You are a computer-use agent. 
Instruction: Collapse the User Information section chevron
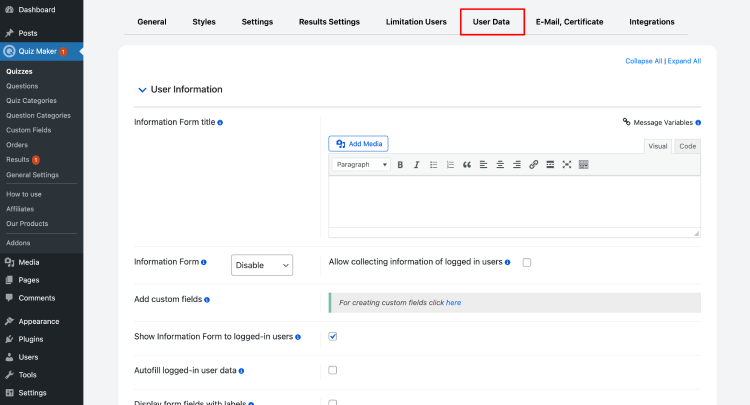pos(142,90)
